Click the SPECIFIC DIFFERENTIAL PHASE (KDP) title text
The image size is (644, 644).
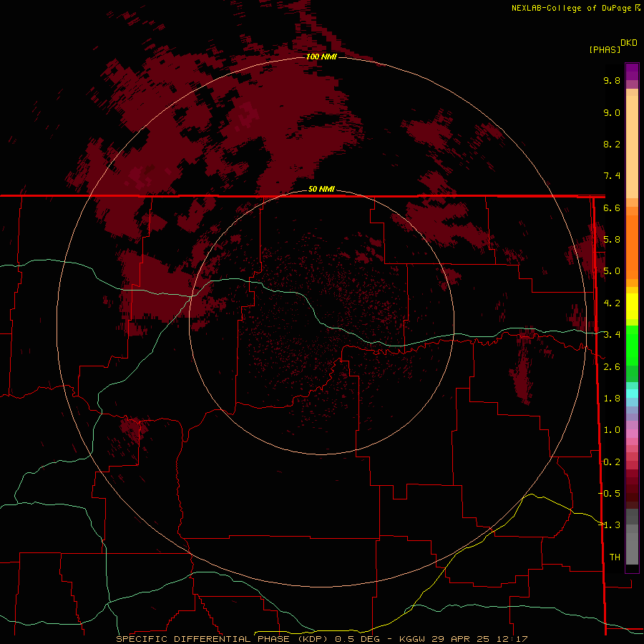coord(222,639)
